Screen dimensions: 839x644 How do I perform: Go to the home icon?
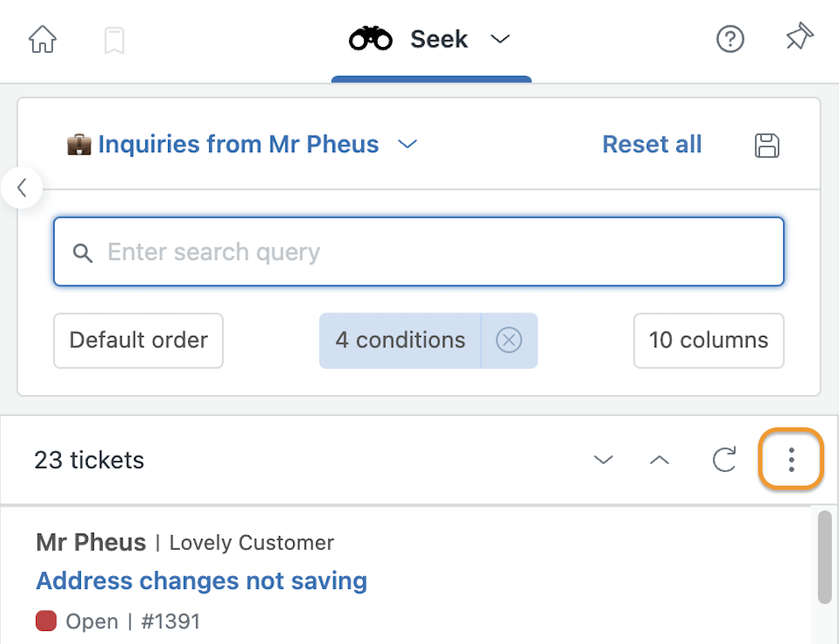43,39
